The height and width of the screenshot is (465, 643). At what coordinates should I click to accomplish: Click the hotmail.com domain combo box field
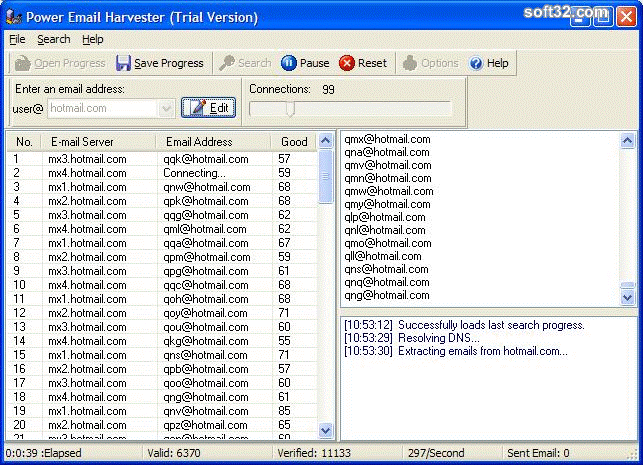111,109
